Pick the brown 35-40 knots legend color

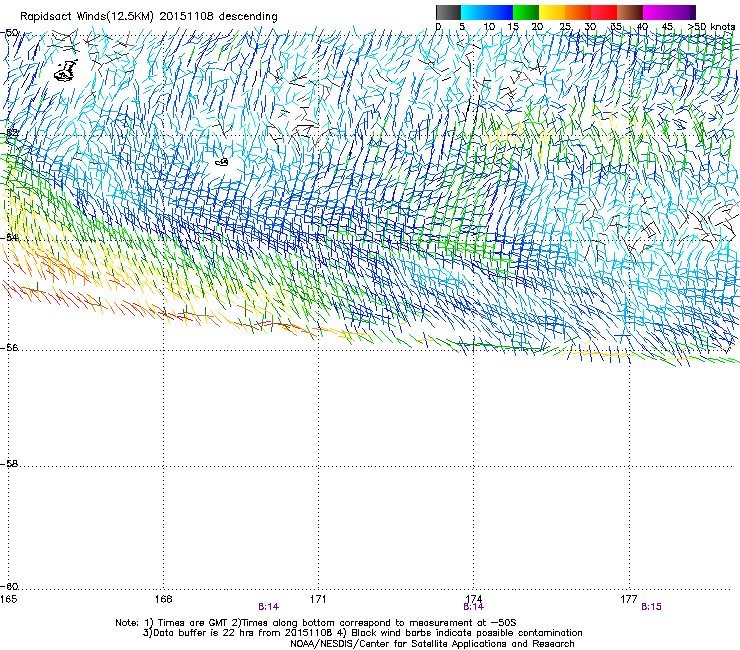click(630, 12)
